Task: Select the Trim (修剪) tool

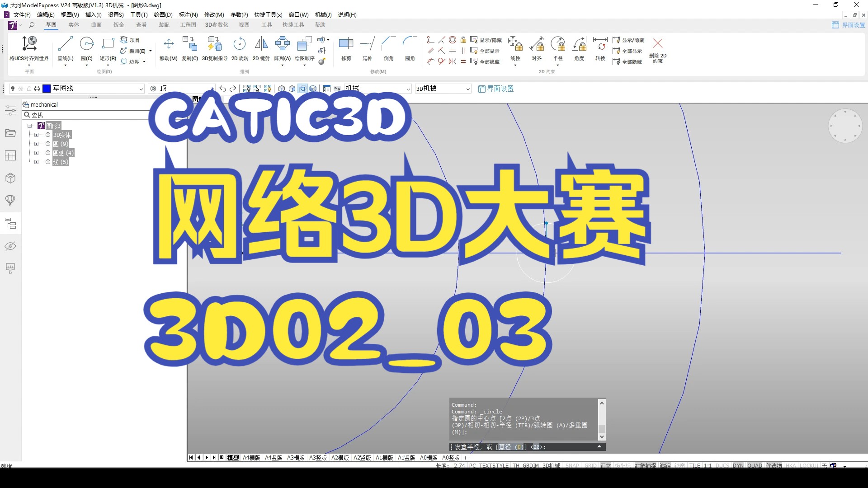Action: 346,49
